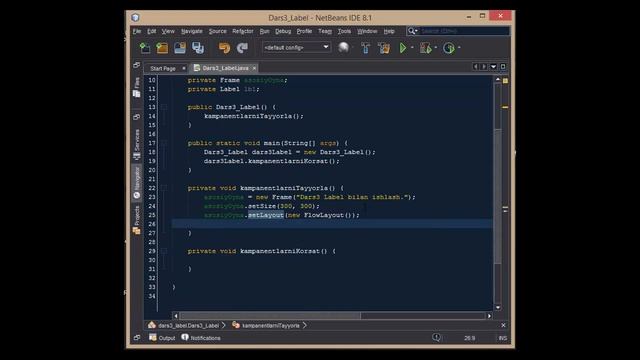The height and width of the screenshot is (360, 640).
Task: Click the Open Project toolbar icon
Action: coord(180,48)
